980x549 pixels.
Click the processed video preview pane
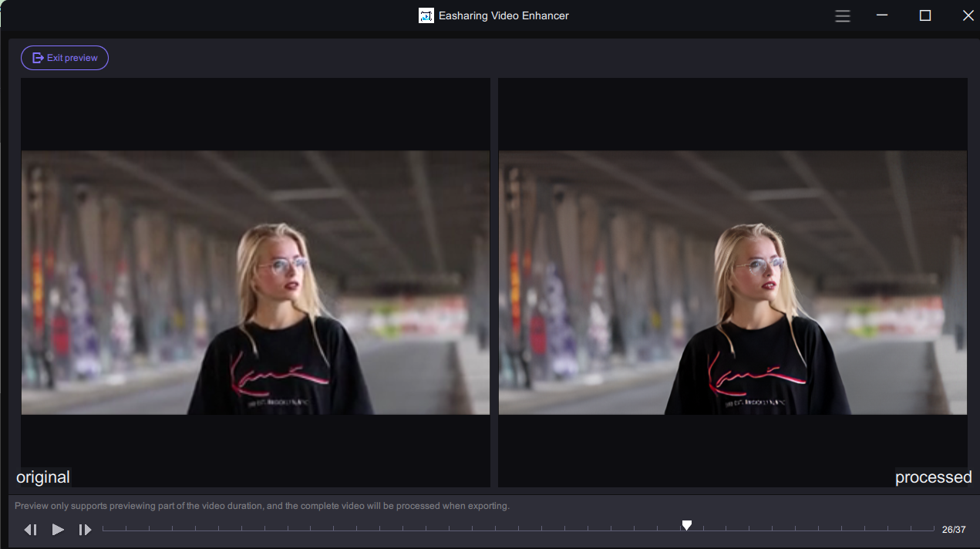[x=732, y=282]
